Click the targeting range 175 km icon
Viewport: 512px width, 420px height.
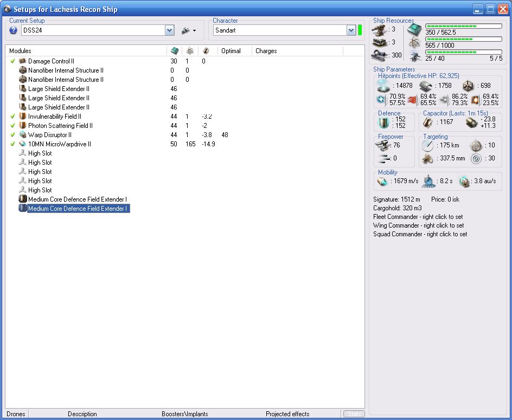coord(427,145)
